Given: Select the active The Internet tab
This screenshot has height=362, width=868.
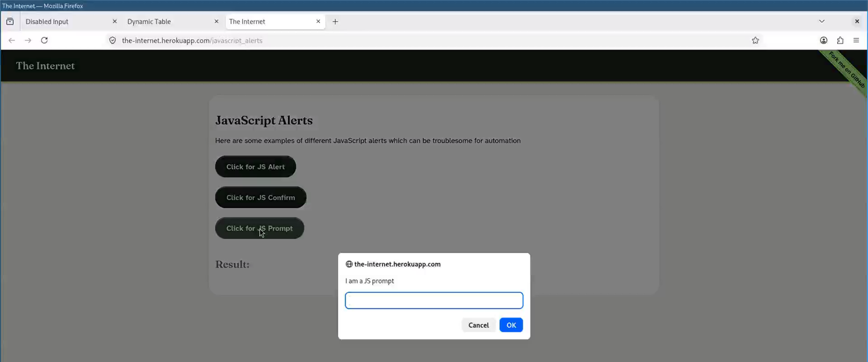Looking at the screenshot, I should tap(275, 22).
